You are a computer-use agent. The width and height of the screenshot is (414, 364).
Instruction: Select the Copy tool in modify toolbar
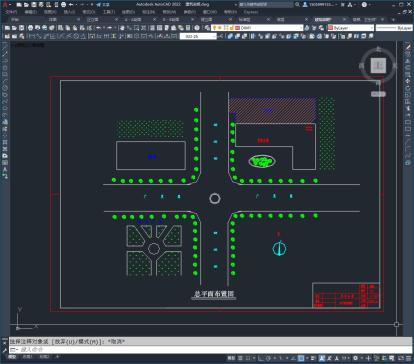click(408, 54)
